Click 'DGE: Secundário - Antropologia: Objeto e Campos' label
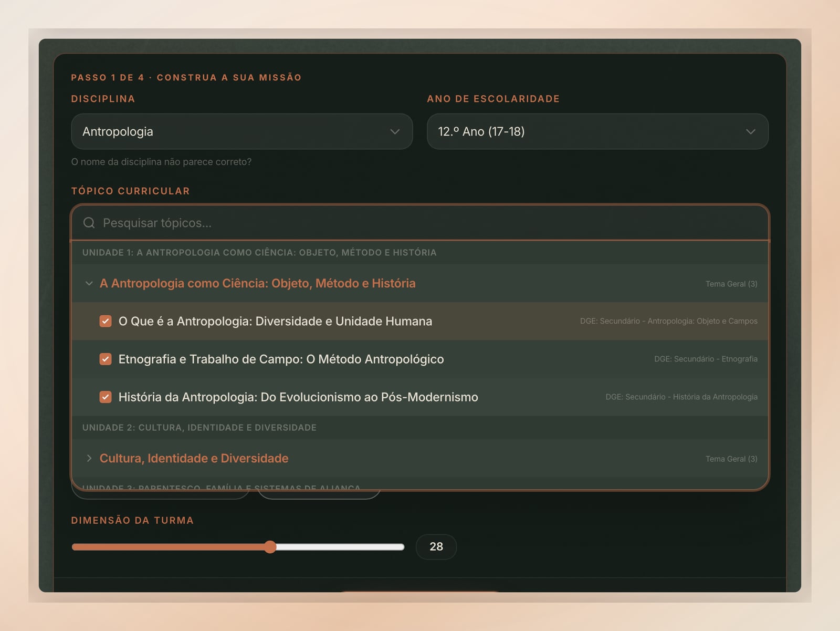840x631 pixels. coord(669,321)
